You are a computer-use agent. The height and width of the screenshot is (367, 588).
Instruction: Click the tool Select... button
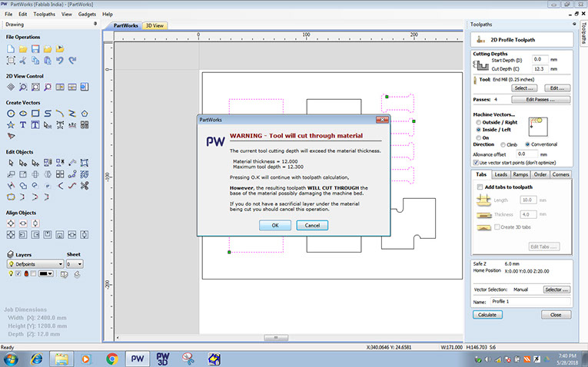coord(524,88)
